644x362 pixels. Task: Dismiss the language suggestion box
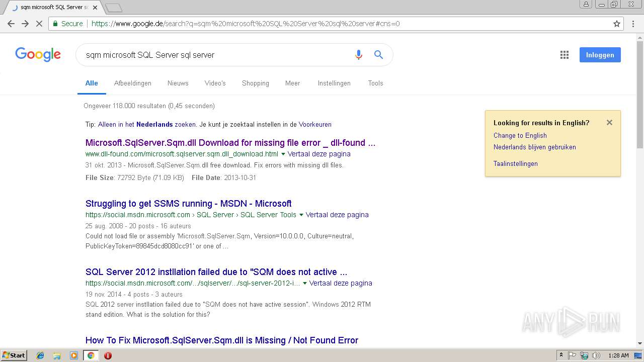(609, 122)
